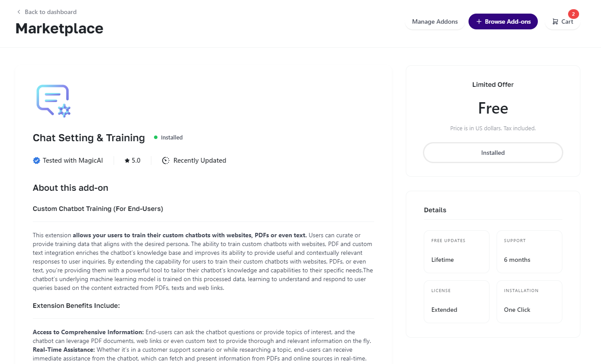Click the shopping cart icon
The width and height of the screenshot is (601, 364).
point(555,21)
